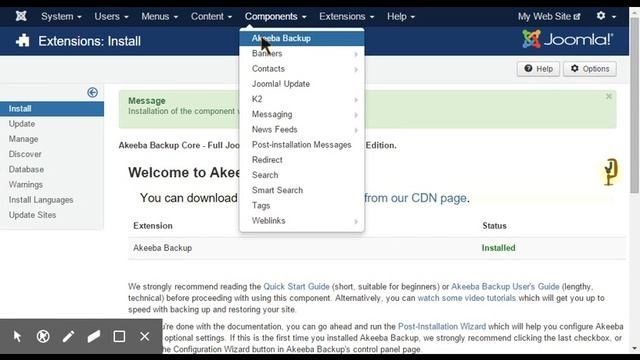Follow the 'from our CDN page' link
Screen dimensions: 640x360
click(415, 198)
